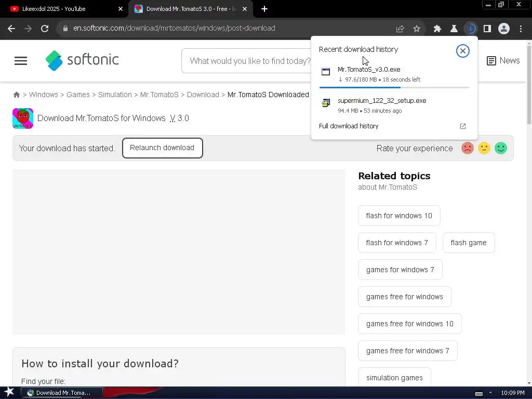This screenshot has height=399, width=532.
Task: Rate experience with red sad face
Action: point(467,148)
